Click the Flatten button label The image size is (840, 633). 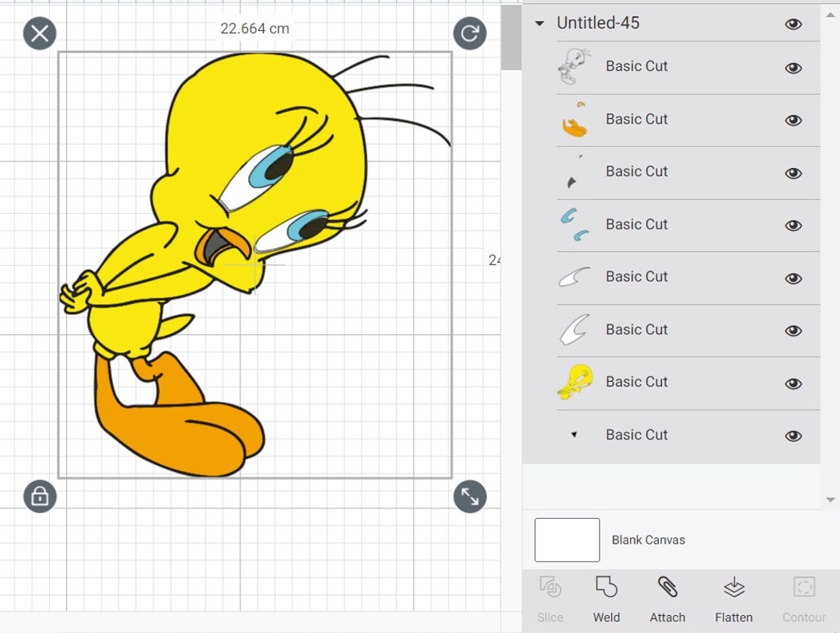(x=733, y=617)
